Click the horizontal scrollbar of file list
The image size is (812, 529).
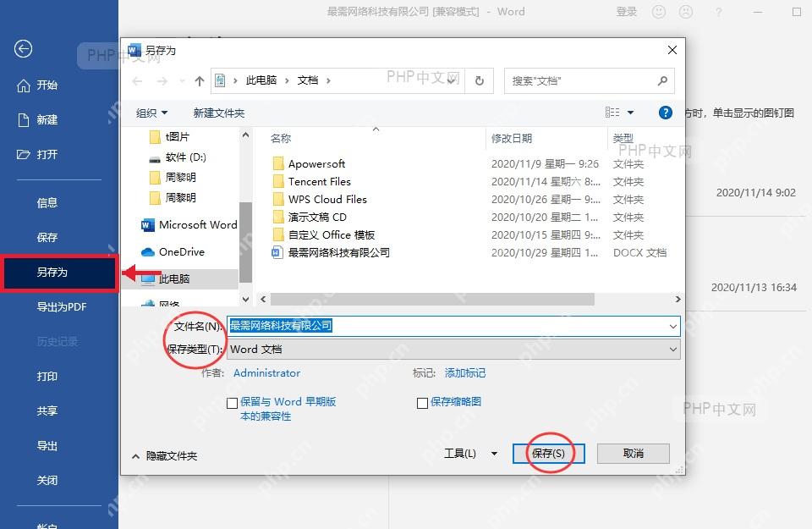(x=432, y=300)
